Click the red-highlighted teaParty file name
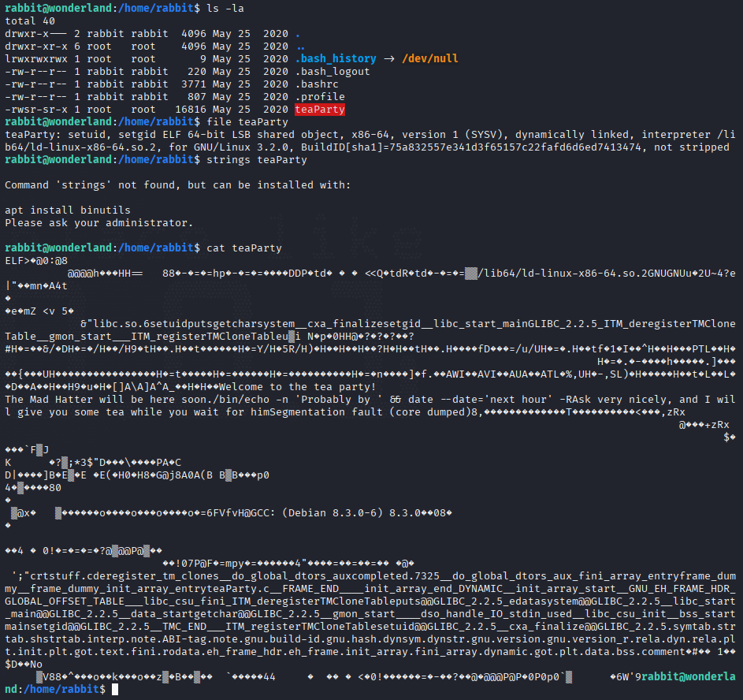The image size is (743, 700). 320,110
